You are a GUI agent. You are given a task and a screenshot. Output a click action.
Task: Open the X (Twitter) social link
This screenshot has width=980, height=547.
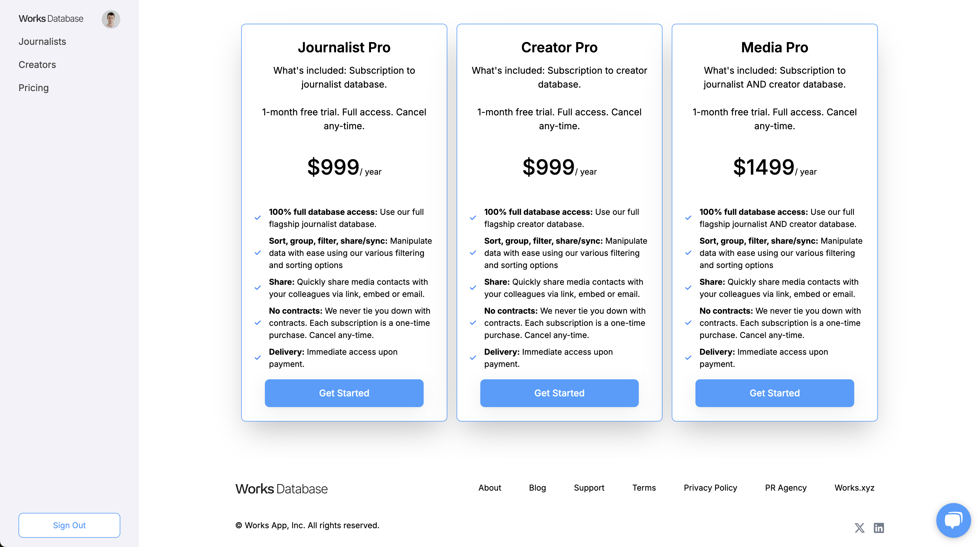point(859,528)
